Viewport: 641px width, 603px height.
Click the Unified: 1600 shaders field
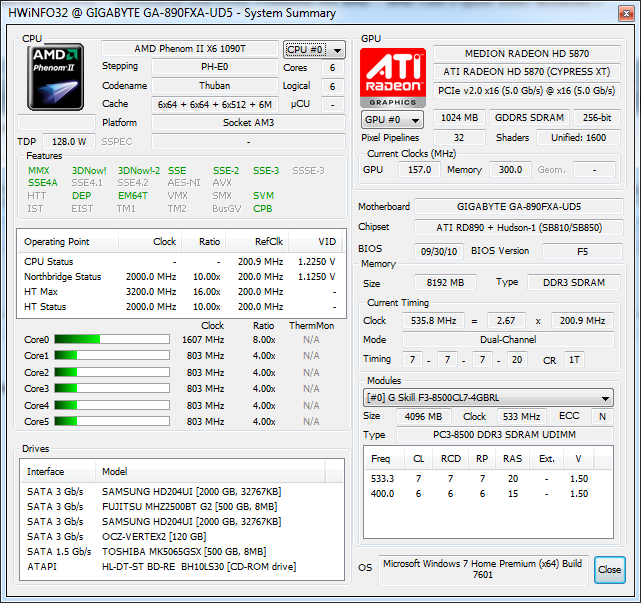pyautogui.click(x=578, y=138)
